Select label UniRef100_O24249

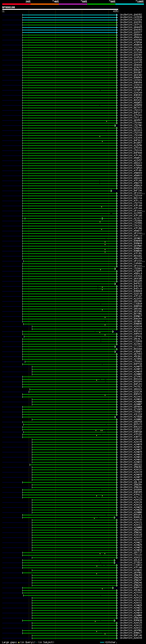131,93
